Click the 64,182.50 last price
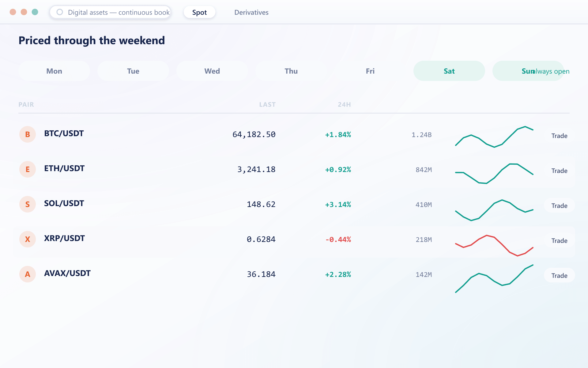The image size is (588, 368). 254,135
